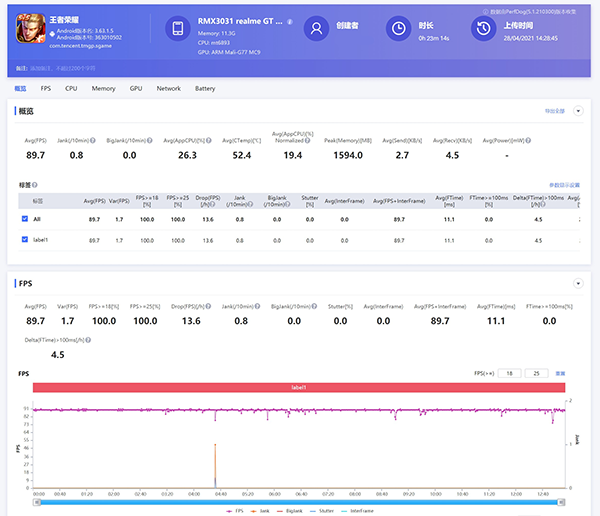
Task: Click help icon next to device name
Action: pos(290,22)
